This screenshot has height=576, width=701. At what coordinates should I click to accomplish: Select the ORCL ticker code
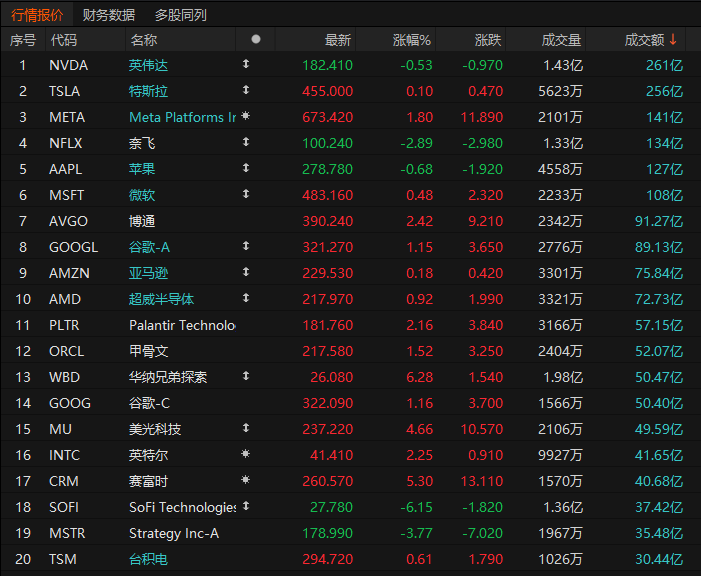66,351
